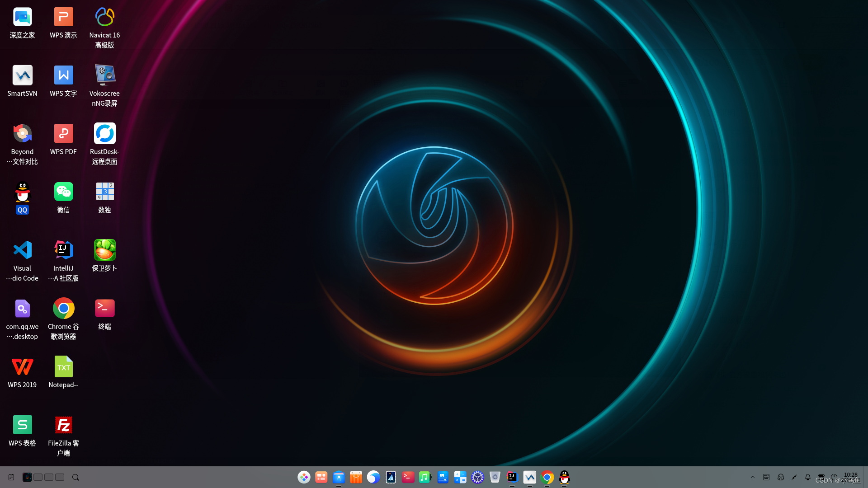
Task: Select the WPS 表格 desktop icon
Action: click(x=22, y=431)
